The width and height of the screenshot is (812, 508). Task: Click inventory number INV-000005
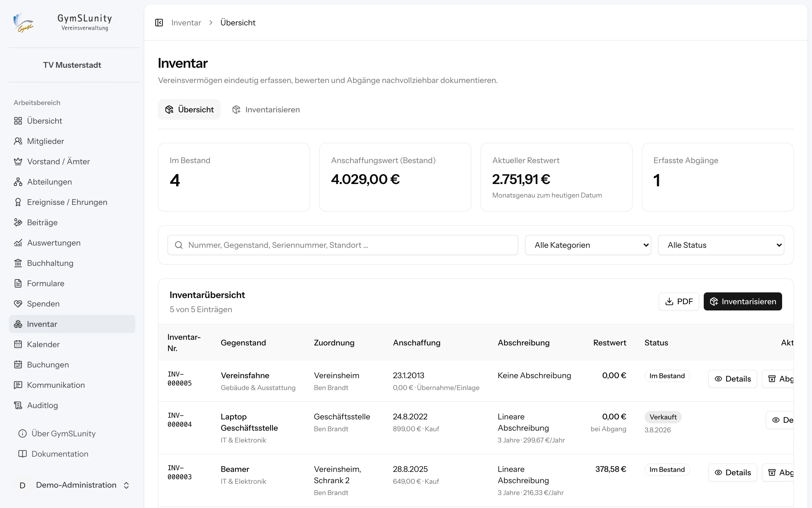[180, 379]
